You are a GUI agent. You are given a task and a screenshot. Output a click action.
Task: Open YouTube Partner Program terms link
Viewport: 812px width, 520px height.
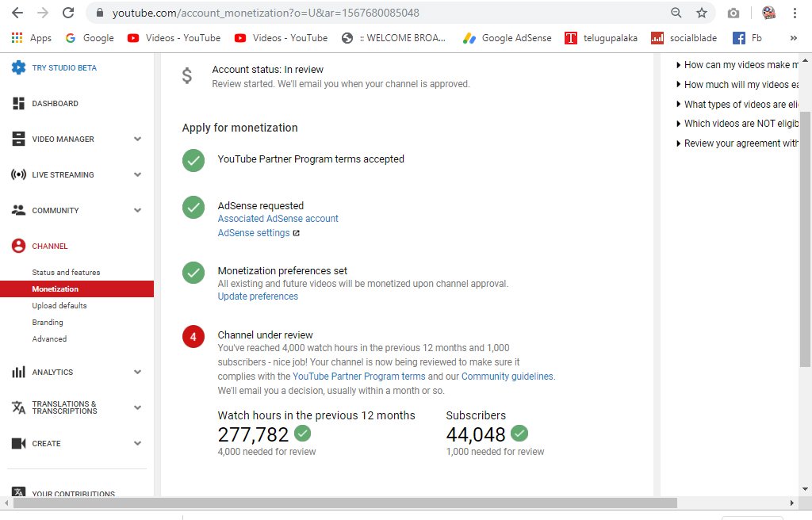359,377
